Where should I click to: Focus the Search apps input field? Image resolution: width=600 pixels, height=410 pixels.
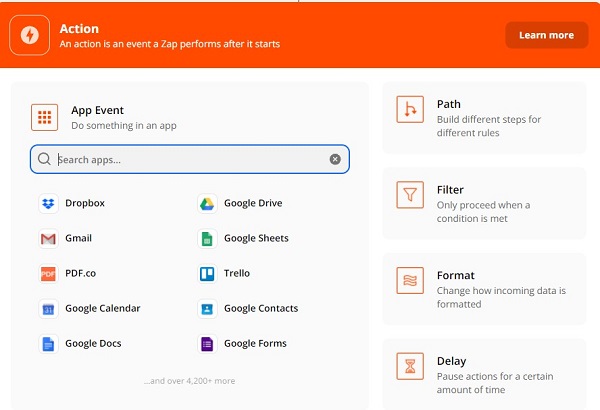click(x=190, y=159)
